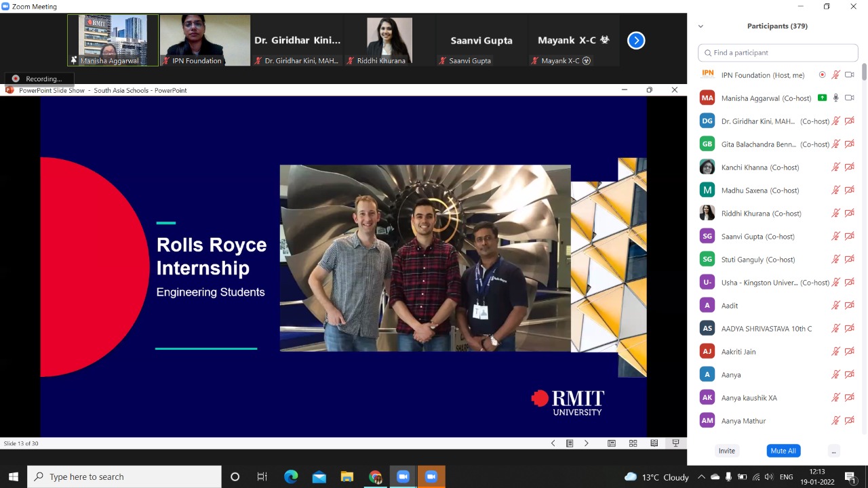
Task: Collapse the Participants panel chevron
Action: (x=701, y=26)
